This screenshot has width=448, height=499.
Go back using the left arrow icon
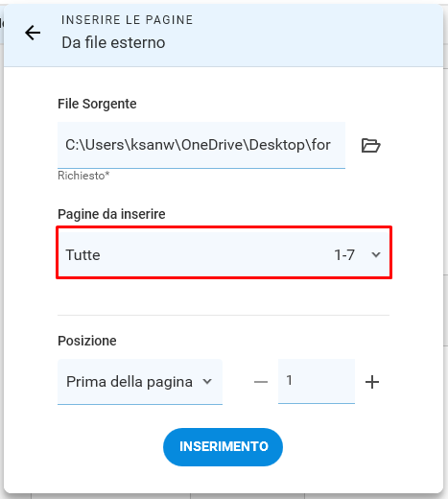(33, 33)
